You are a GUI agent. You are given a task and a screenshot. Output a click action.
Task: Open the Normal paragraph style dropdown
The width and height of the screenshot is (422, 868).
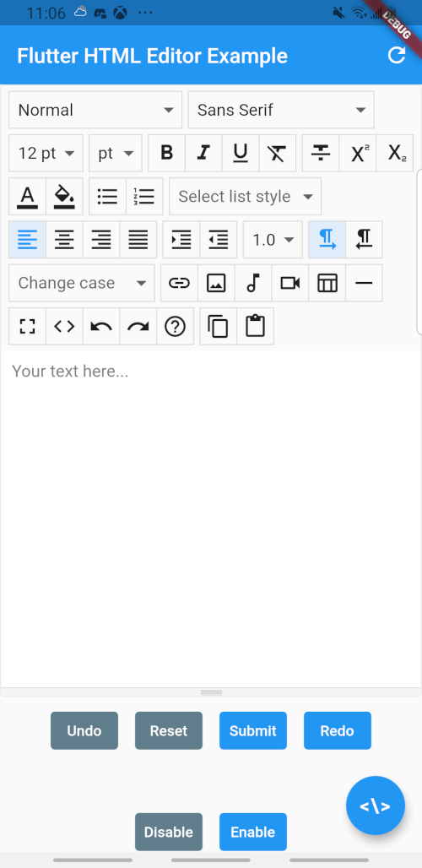pyautogui.click(x=95, y=110)
